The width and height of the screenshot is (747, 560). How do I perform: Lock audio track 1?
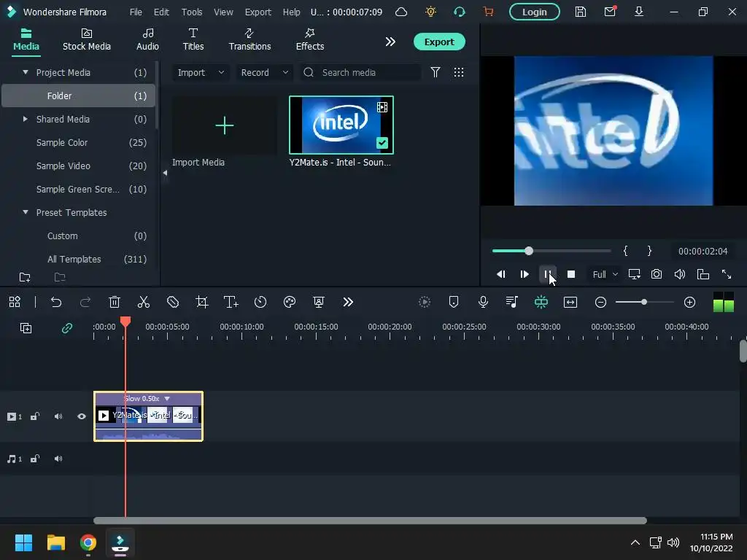click(x=35, y=459)
